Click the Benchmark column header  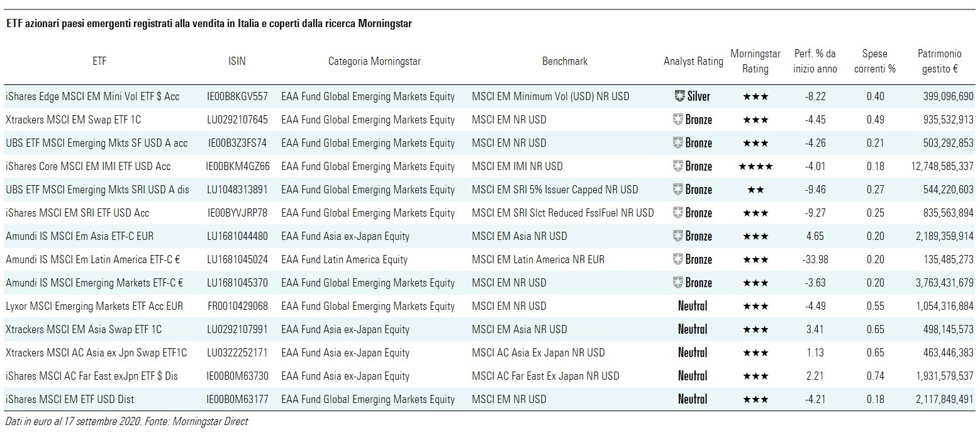pyautogui.click(x=564, y=61)
